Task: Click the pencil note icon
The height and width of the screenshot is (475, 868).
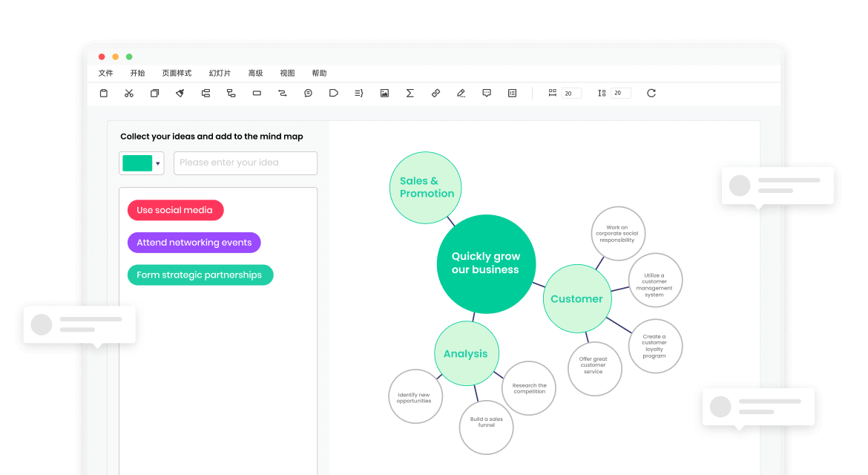Action: [x=461, y=93]
